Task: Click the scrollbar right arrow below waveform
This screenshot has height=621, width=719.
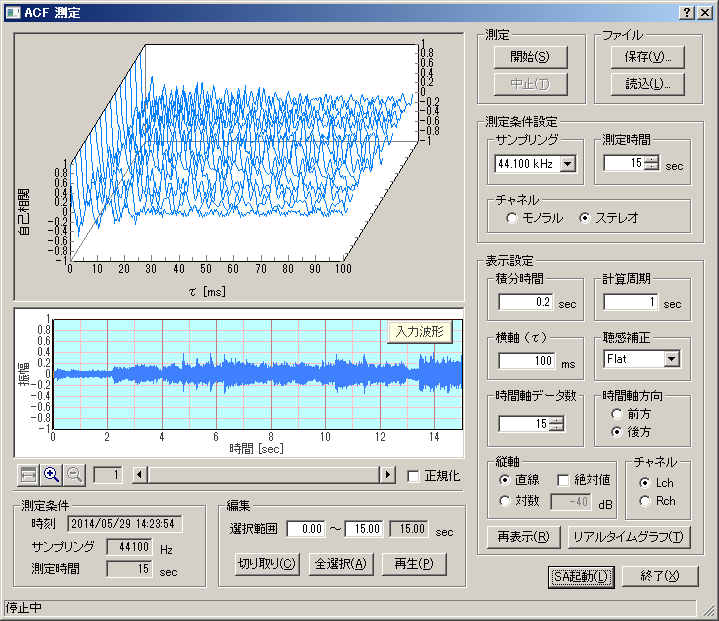Action: click(388, 475)
